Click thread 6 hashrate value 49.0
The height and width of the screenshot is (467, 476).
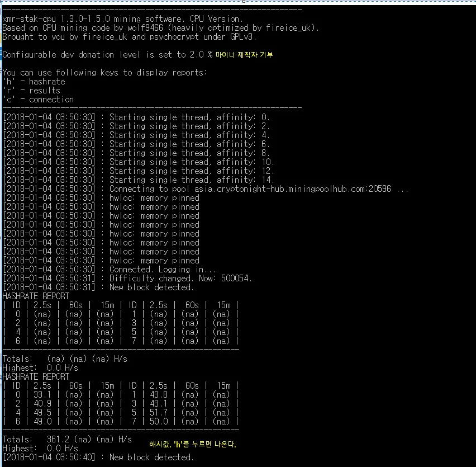42,422
